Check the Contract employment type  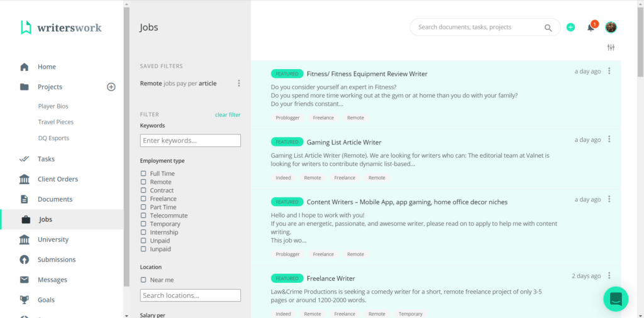pos(143,190)
